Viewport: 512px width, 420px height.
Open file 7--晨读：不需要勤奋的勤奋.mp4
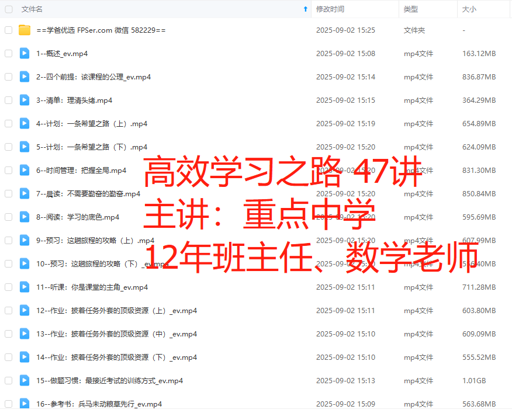[88, 194]
